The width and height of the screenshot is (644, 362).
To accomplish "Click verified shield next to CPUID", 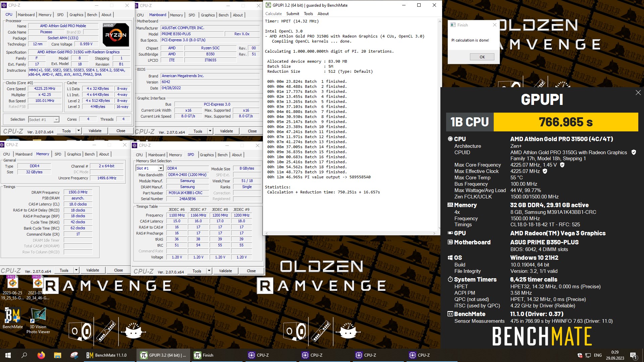I will 634,152.
